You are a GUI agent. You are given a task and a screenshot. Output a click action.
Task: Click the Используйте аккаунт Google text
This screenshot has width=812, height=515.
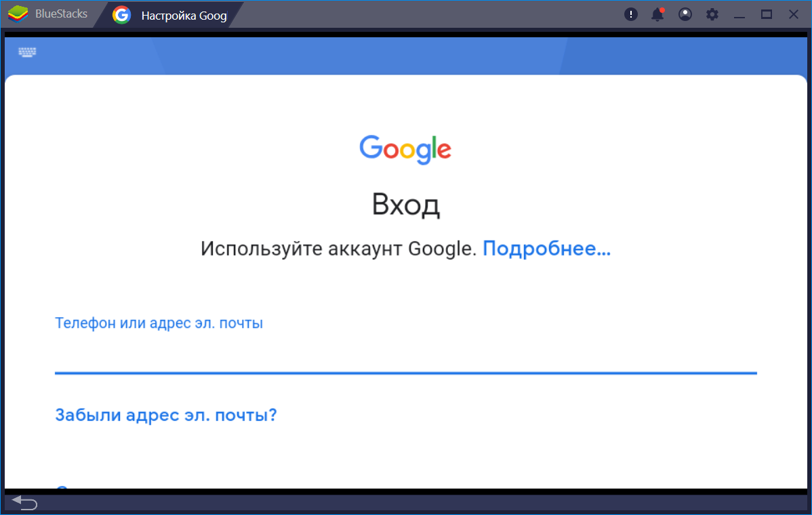[x=339, y=249]
